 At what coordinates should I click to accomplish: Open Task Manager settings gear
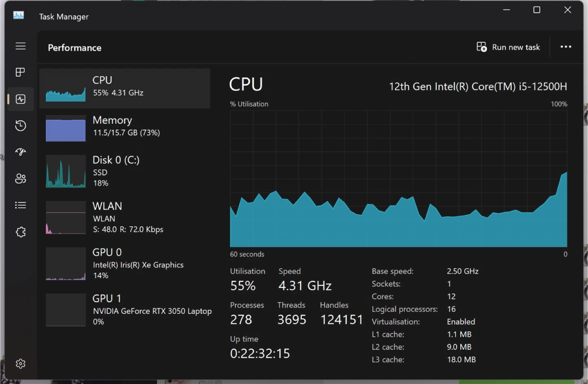point(20,364)
